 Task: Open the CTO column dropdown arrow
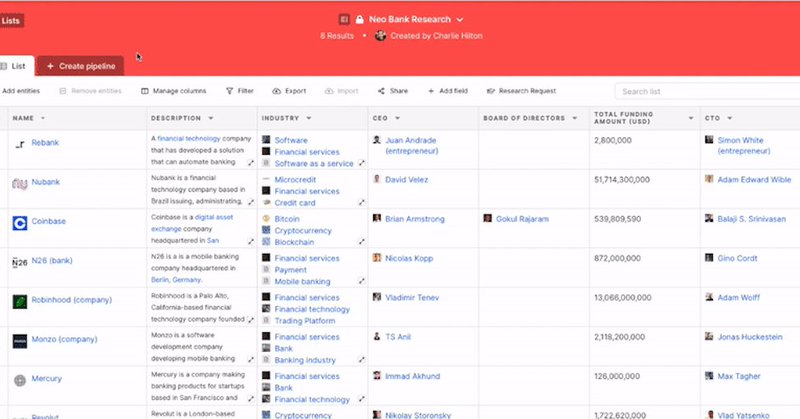coord(730,118)
